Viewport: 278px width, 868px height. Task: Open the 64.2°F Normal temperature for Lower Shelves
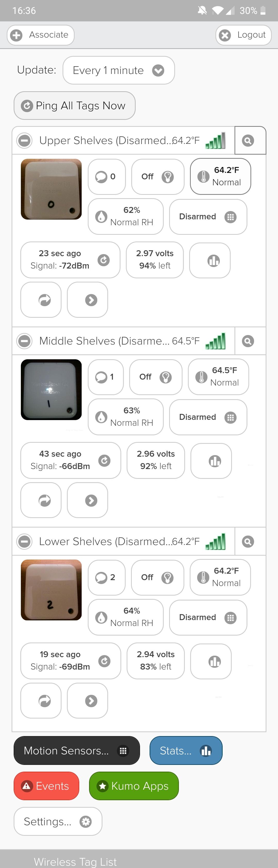pyautogui.click(x=220, y=577)
